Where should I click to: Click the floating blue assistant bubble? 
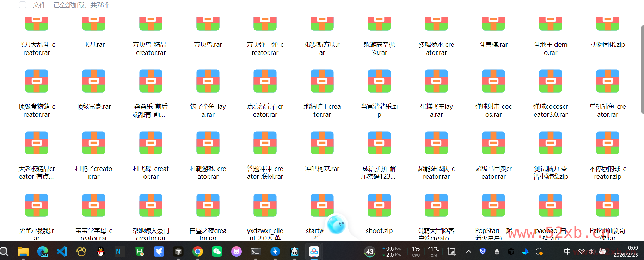tap(336, 224)
